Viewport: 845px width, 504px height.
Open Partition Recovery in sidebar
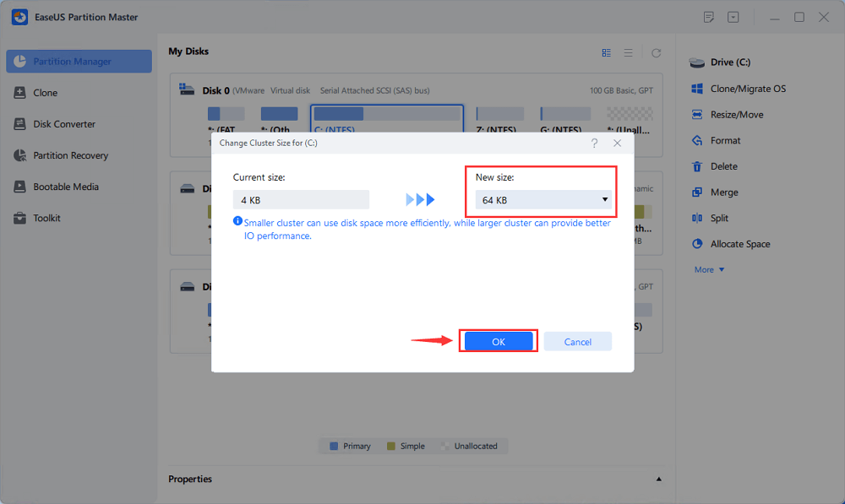tap(71, 155)
